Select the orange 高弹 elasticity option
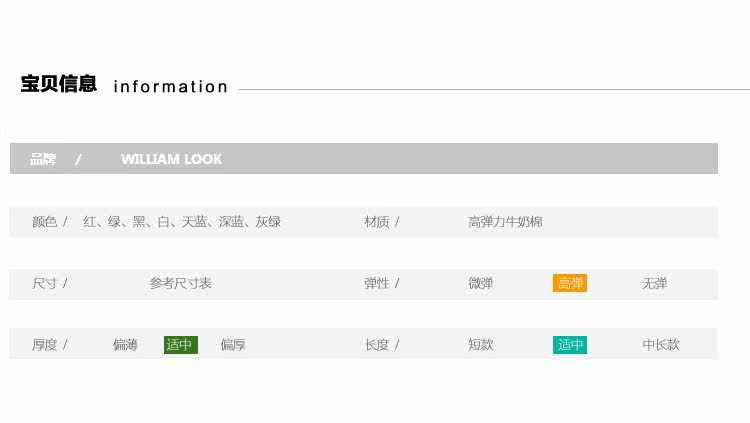The height and width of the screenshot is (423, 750). (570, 284)
